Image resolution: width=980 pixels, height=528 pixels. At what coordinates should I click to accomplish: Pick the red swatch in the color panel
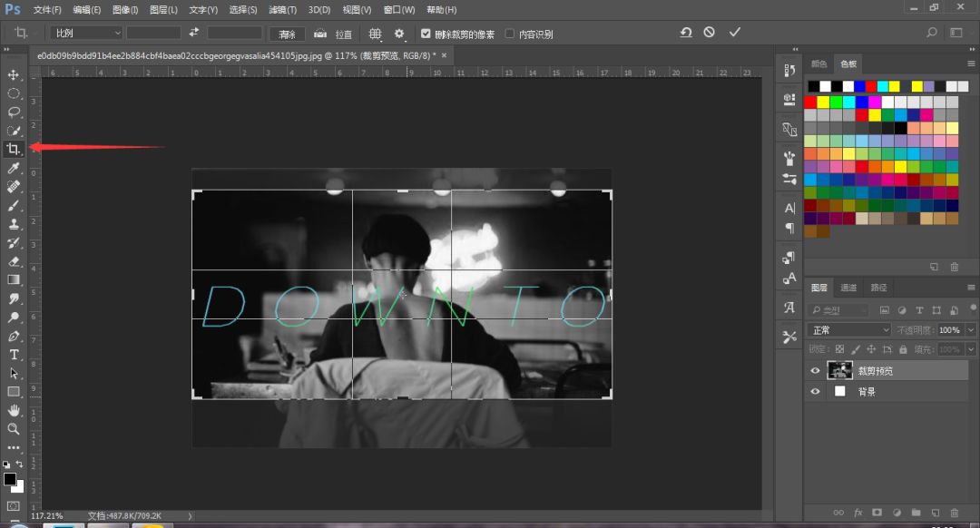(810, 103)
